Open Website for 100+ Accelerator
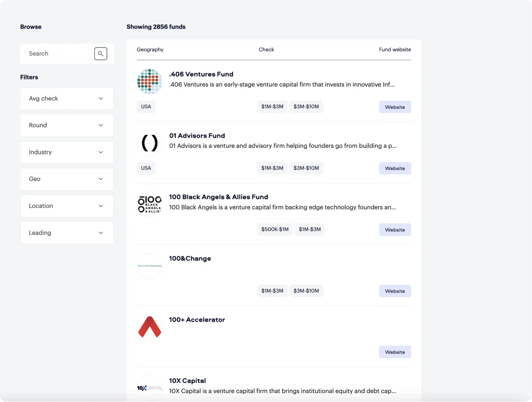Screen dimensions: 532x402 (395, 352)
